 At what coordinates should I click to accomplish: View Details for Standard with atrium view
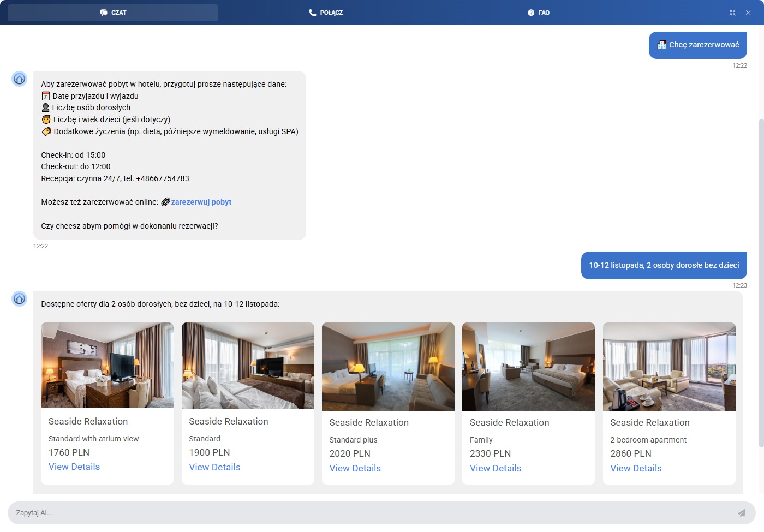pyautogui.click(x=74, y=467)
